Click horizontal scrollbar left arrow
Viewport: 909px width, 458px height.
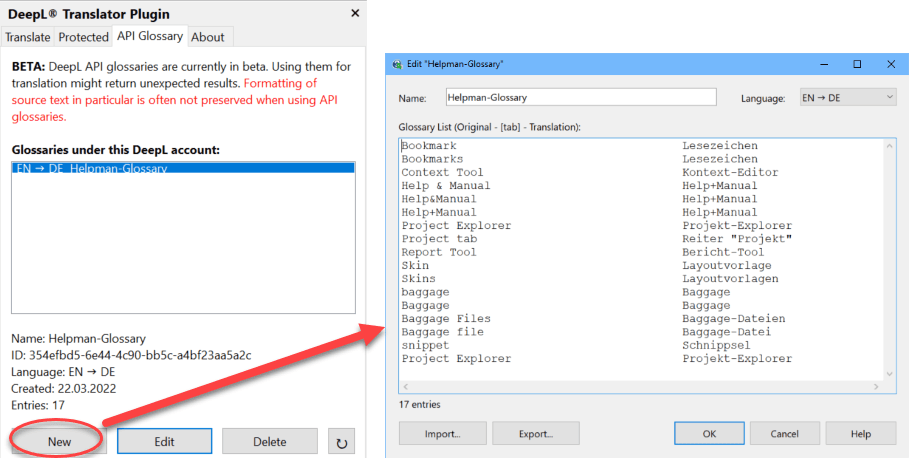click(405, 386)
